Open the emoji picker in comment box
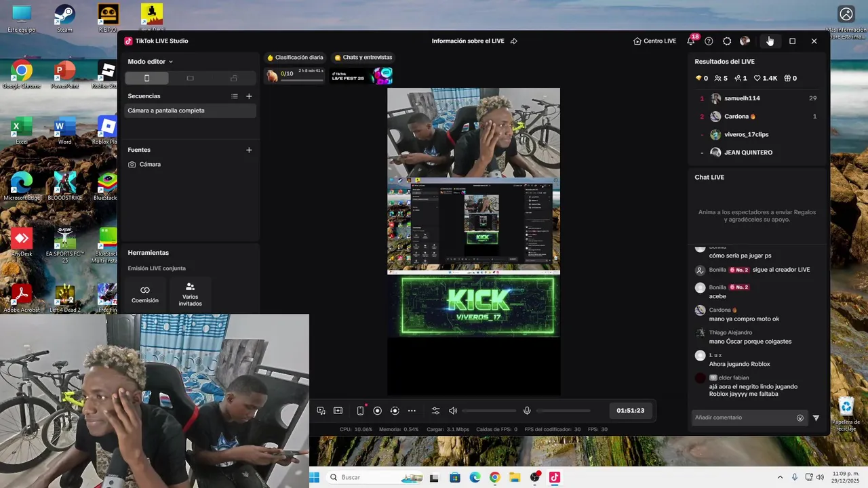868x488 pixels. tap(800, 418)
